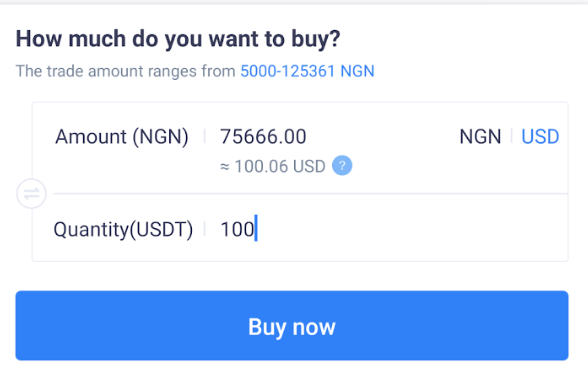
Task: Select NGN as the amount currency
Action: click(480, 136)
